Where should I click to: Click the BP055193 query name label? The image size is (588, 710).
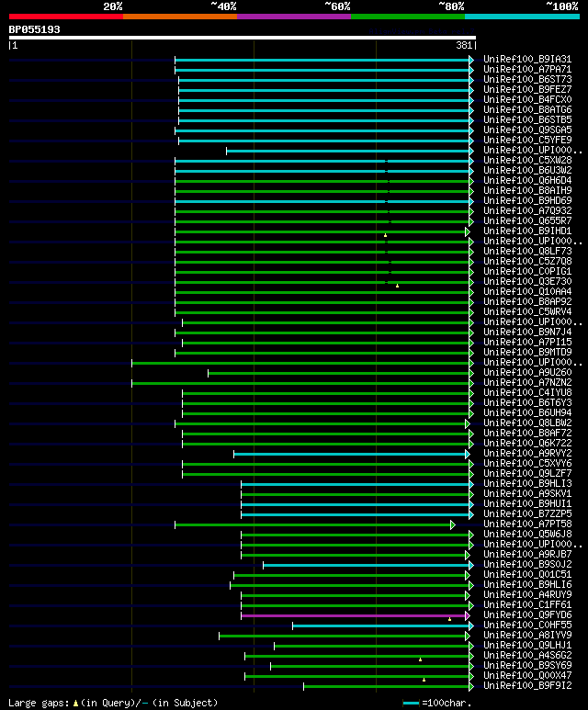click(34, 30)
